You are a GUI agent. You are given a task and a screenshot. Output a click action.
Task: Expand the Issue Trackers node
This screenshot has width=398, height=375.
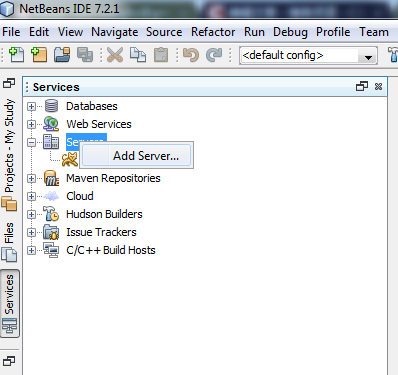[x=31, y=232]
